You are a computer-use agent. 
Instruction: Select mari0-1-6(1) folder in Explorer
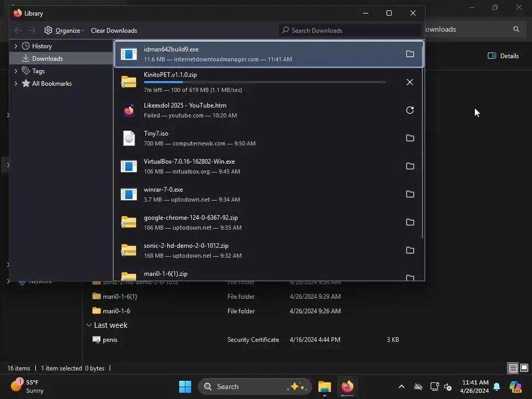pyautogui.click(x=120, y=297)
